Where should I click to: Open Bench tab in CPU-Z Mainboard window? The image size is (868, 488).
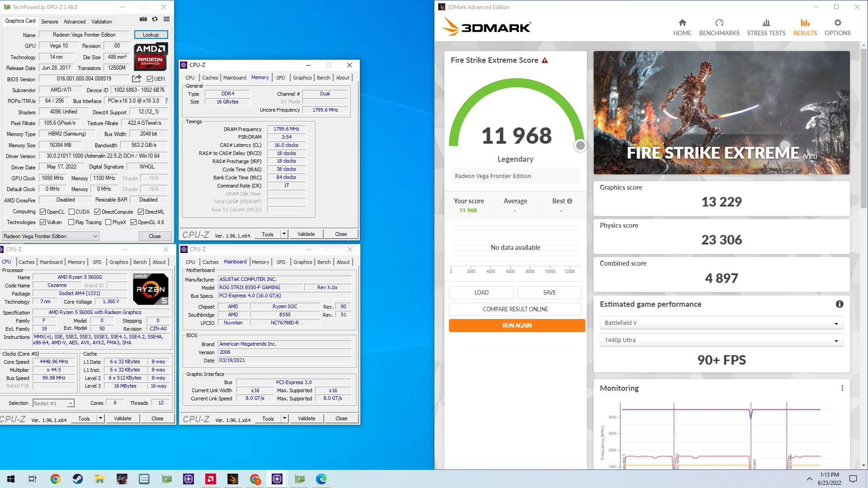324,262
